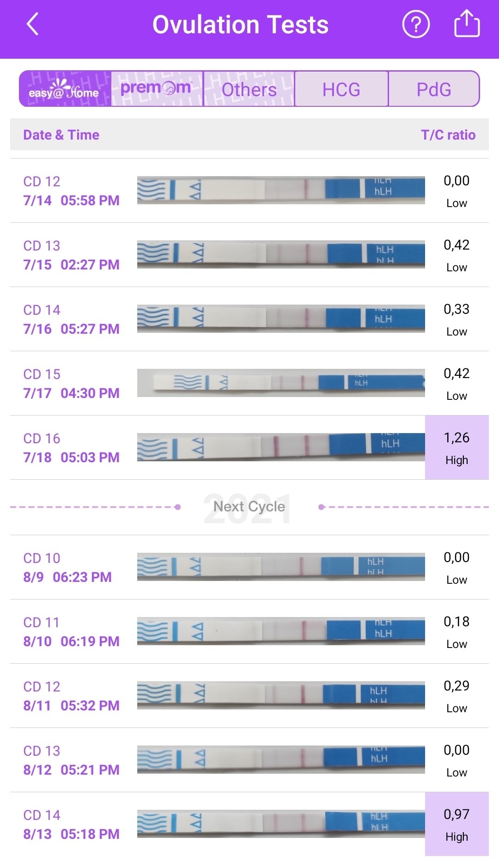Open the 8/13 05:18 PM test entry

point(71,824)
